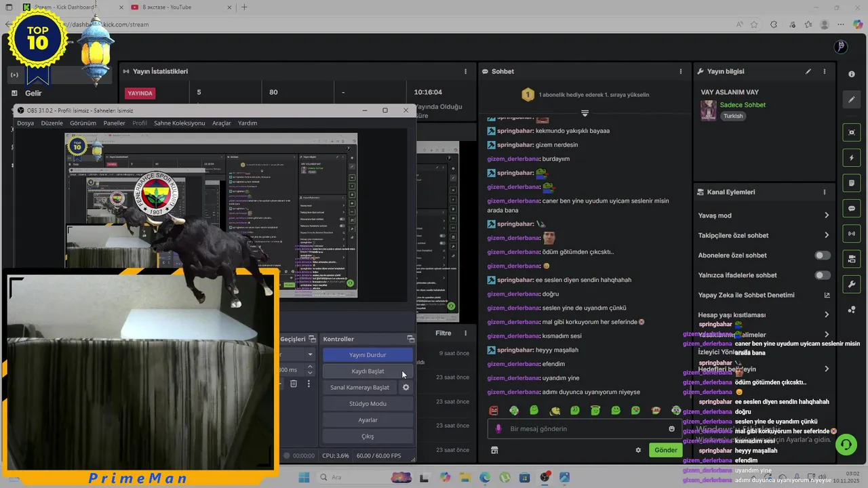Open the shop icon below message box
Viewport: 868px width, 488px height.
pyautogui.click(x=494, y=450)
